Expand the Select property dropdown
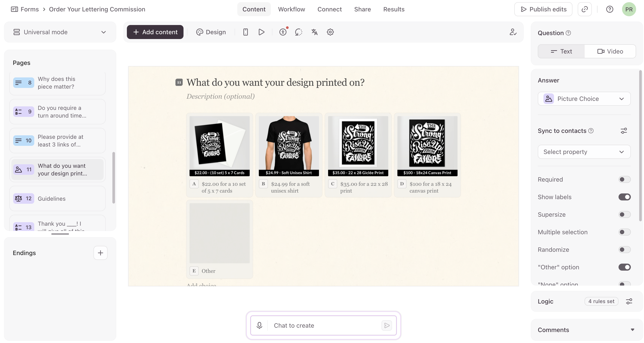This screenshot has width=644, height=343. coord(584,152)
